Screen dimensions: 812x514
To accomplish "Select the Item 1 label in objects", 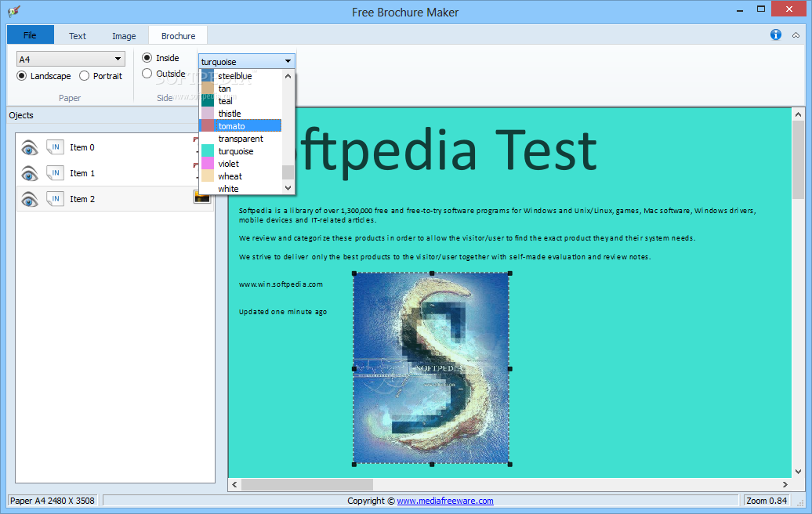I will click(82, 173).
